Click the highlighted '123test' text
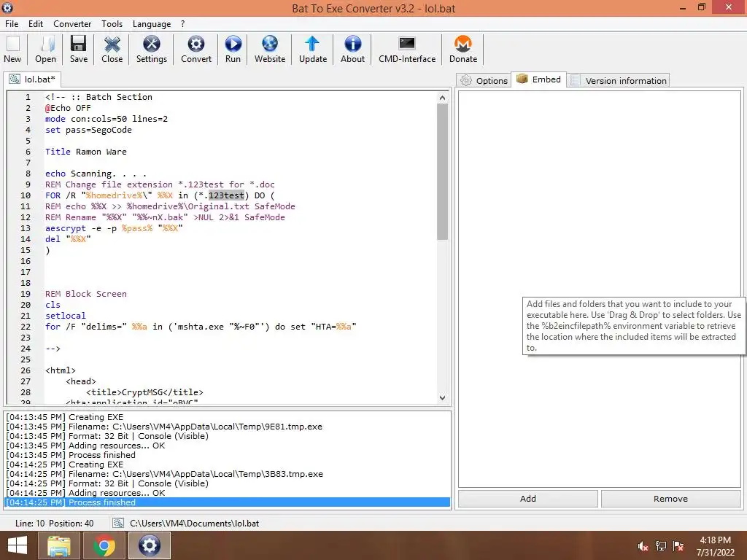This screenshot has width=747, height=560. tap(226, 195)
